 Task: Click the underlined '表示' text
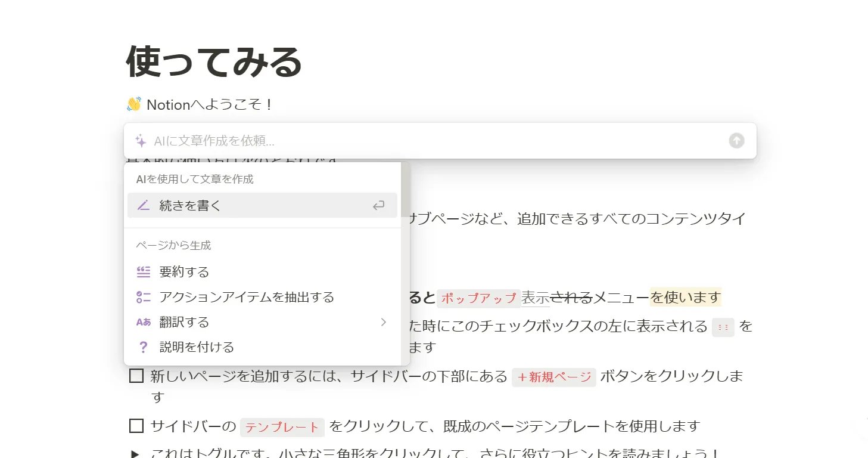coord(536,297)
